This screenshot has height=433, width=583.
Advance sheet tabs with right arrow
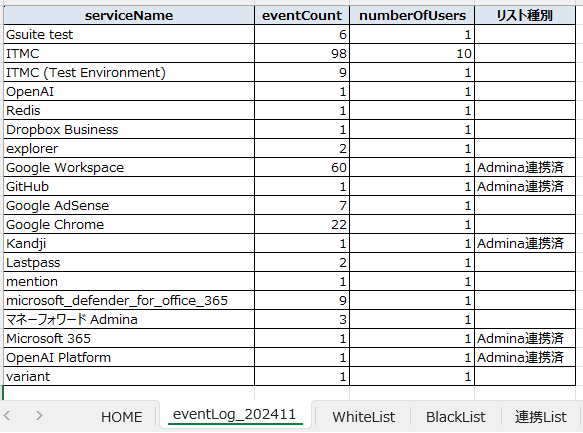click(39, 415)
